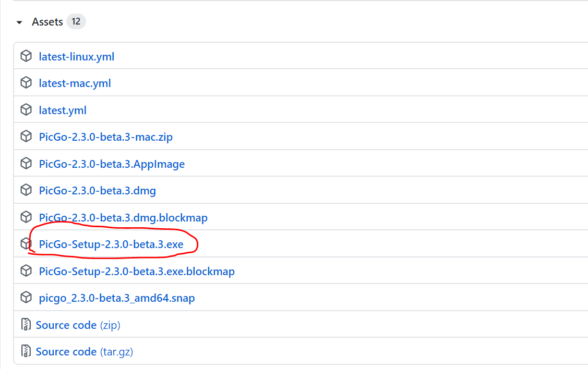The height and width of the screenshot is (369, 588).
Task: Click package icon beside the exe.blockmap file
Action: click(26, 270)
